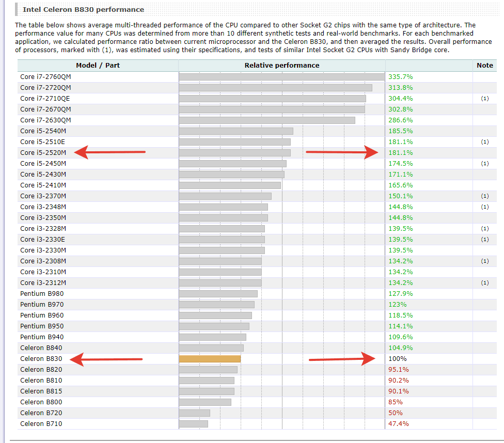This screenshot has width=504, height=443.
Task: Select Core i5-2540M in the list
Action: (43, 131)
